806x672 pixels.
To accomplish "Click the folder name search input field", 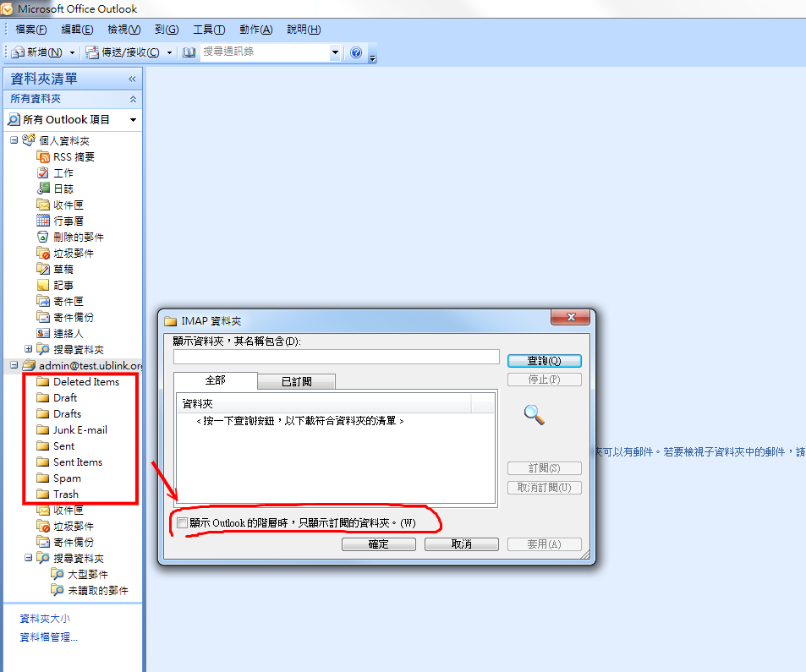I will [336, 357].
